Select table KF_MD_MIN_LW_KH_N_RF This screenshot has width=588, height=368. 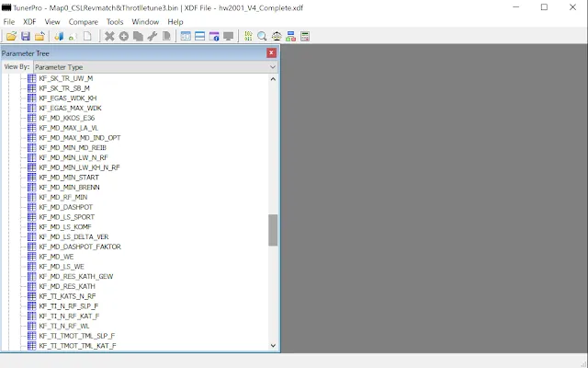click(x=80, y=167)
